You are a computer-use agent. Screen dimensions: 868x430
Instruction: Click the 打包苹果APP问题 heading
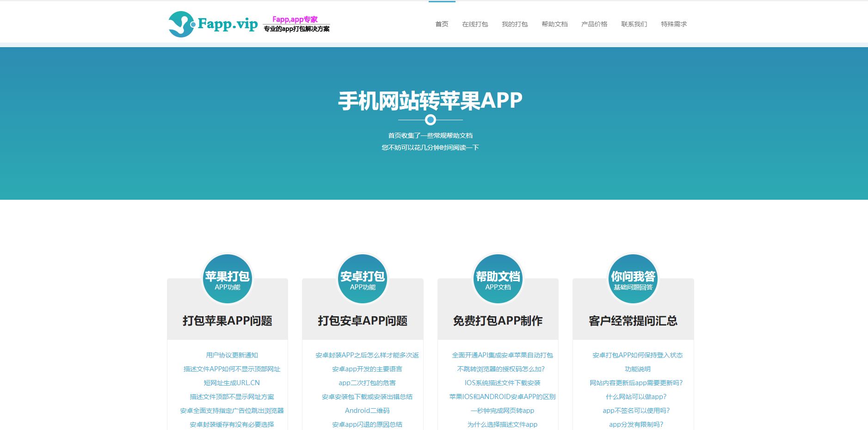coord(228,321)
